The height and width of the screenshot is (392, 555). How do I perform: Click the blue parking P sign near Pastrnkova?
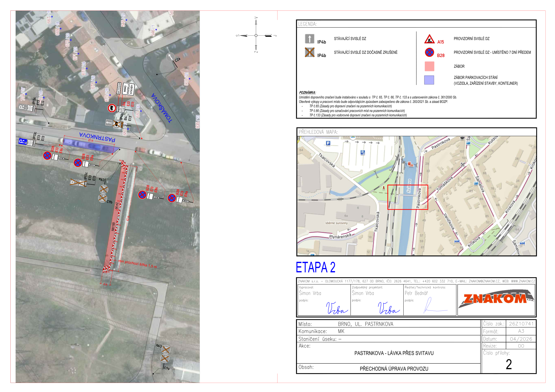click(22, 142)
